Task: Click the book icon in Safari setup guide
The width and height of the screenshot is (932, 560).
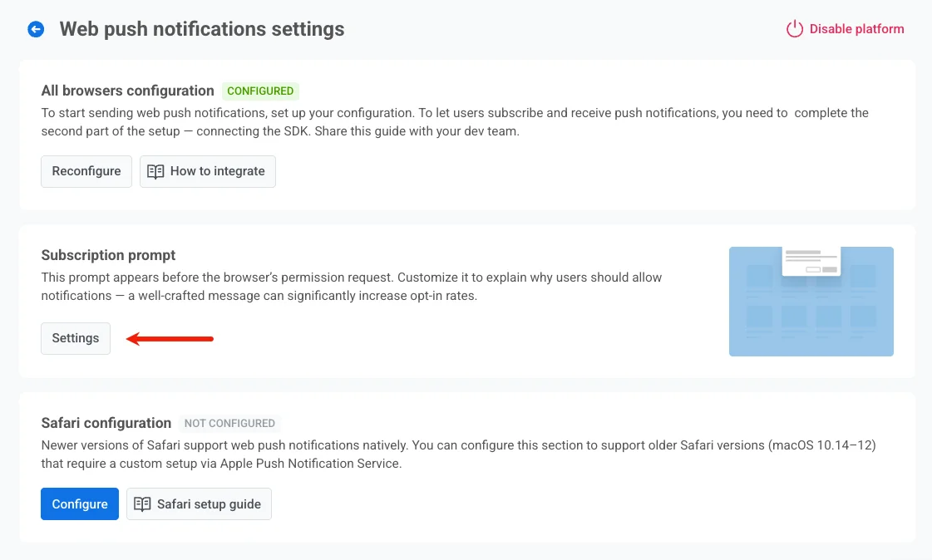Action: coord(142,504)
